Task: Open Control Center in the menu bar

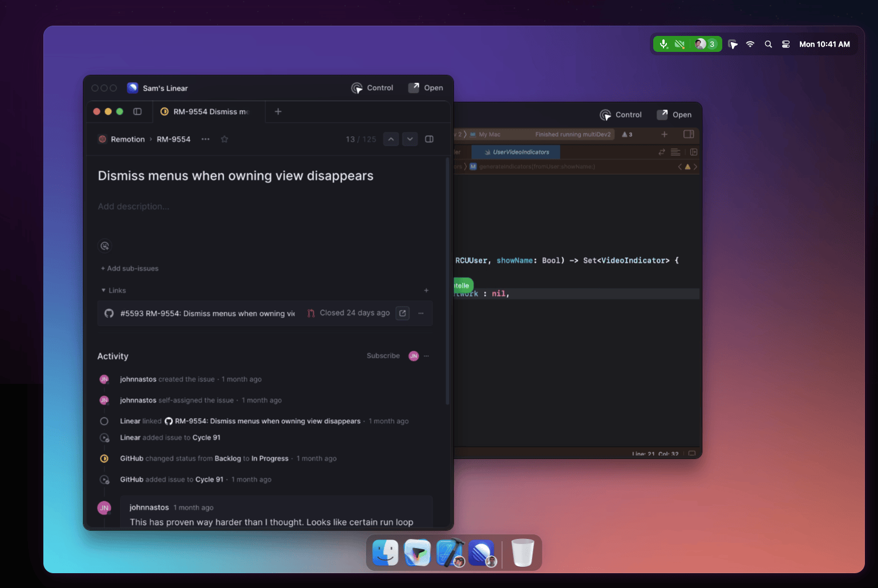Action: point(786,44)
